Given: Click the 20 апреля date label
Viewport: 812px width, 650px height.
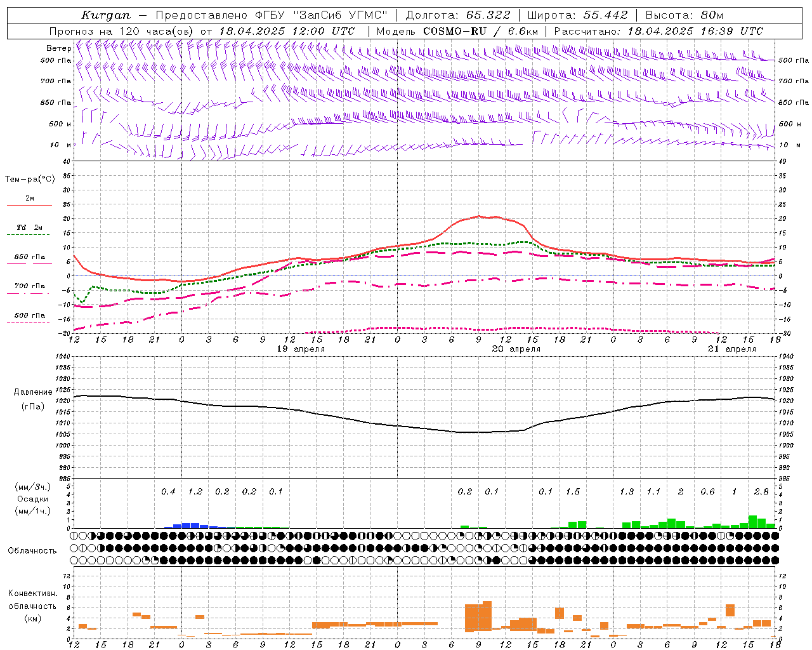Looking at the screenshot, I should pos(516,349).
